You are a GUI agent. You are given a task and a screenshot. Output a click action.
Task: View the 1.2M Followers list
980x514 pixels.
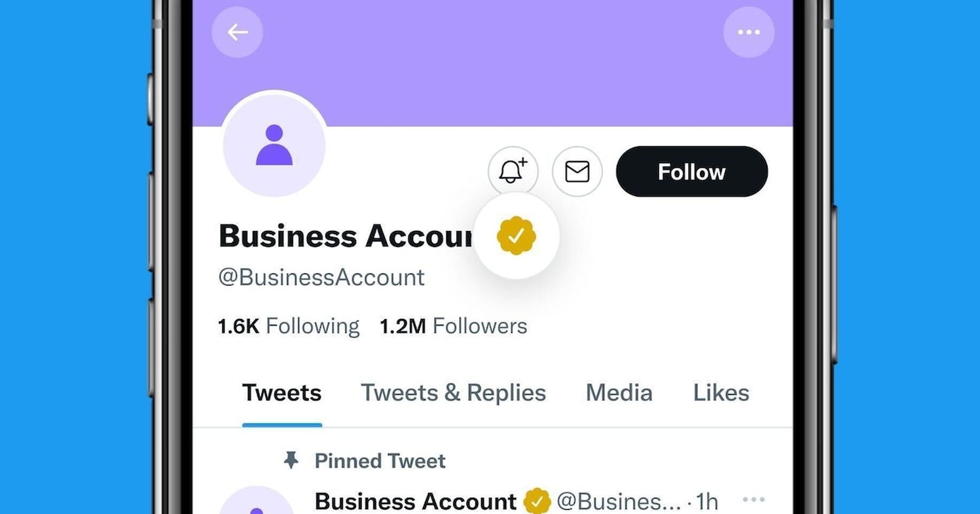pyautogui.click(x=453, y=326)
